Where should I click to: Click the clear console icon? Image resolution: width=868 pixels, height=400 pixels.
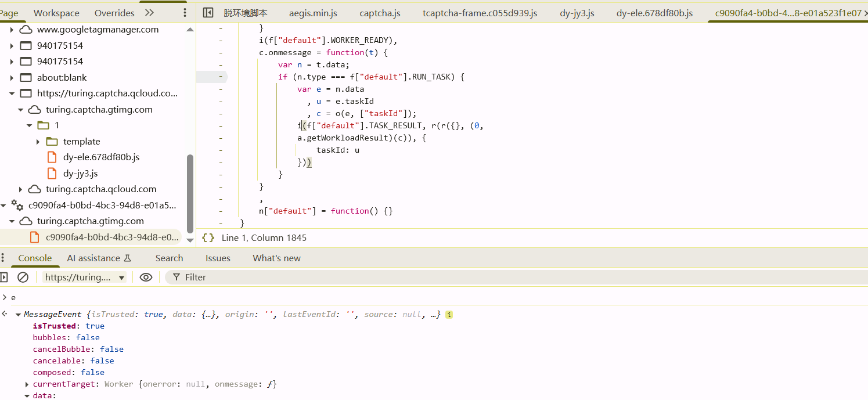tap(23, 278)
